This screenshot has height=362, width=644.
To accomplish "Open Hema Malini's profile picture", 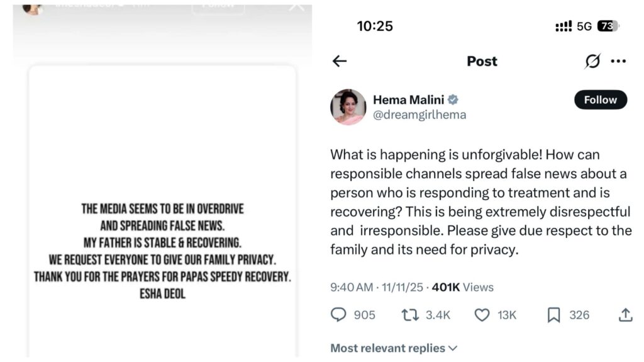I will point(348,107).
